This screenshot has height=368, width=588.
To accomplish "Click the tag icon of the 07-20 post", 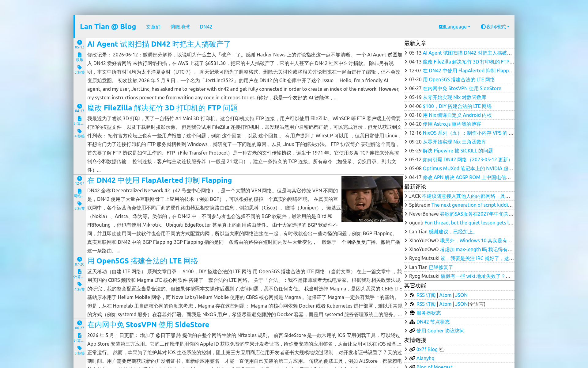I will click(80, 284).
